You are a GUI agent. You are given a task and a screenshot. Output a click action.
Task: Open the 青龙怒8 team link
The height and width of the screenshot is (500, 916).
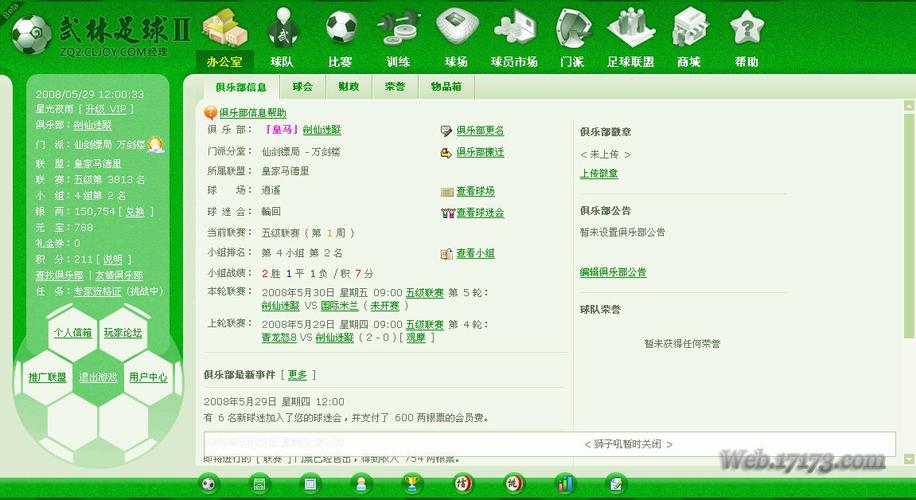[x=279, y=338]
